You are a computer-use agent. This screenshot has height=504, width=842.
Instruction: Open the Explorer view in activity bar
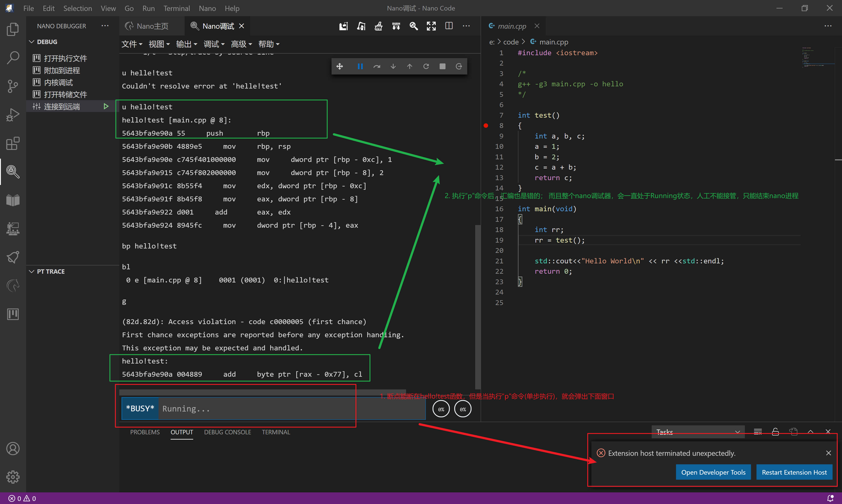point(13,29)
